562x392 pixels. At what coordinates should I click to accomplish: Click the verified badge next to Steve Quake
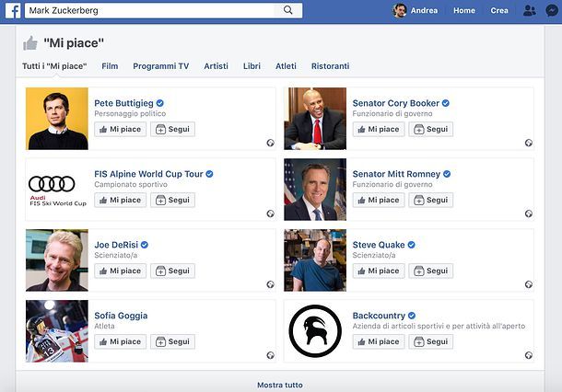[412, 245]
